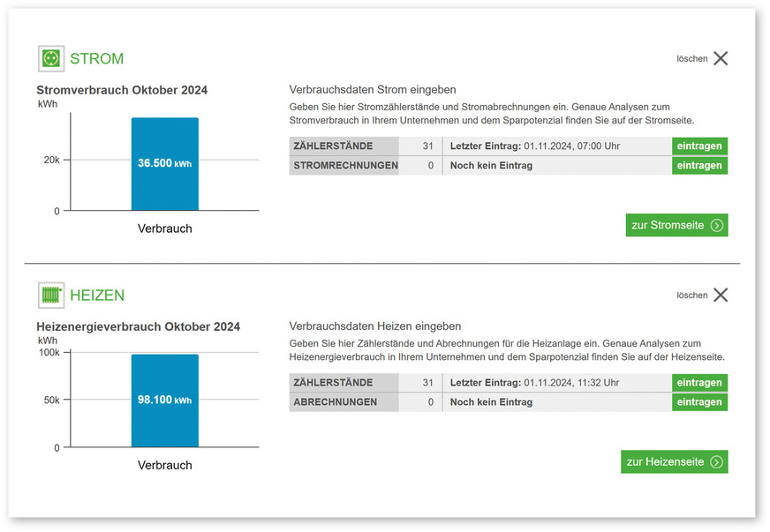The image size is (770, 532).
Task: Click the Heizen radiator icon
Action: coord(51,296)
